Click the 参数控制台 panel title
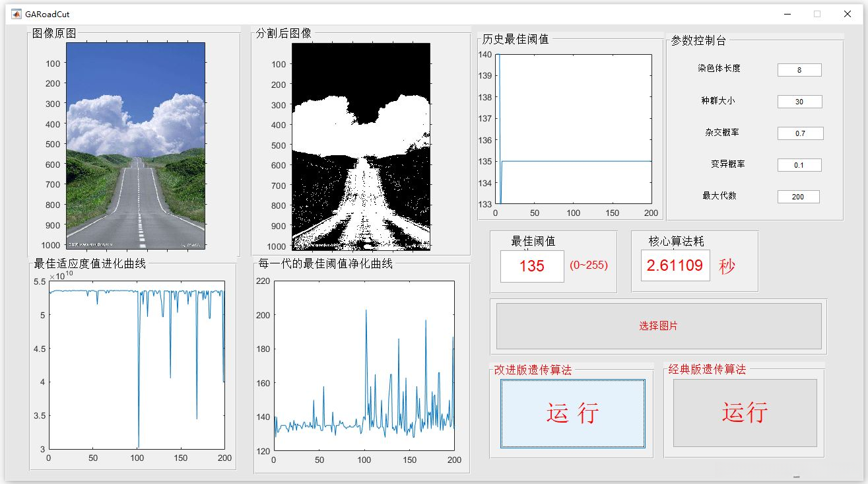This screenshot has width=868, height=484. coord(698,40)
